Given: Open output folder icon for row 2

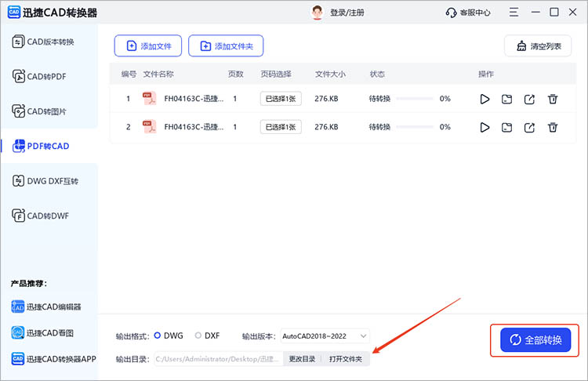Looking at the screenshot, I should pos(506,128).
